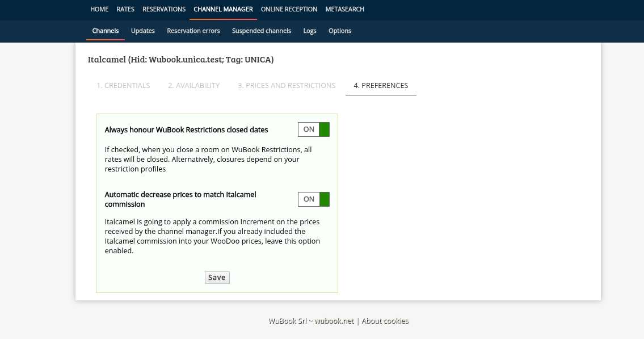Open the Logs sub-tab
Viewport: 644px width, 339px height.
[x=310, y=31]
